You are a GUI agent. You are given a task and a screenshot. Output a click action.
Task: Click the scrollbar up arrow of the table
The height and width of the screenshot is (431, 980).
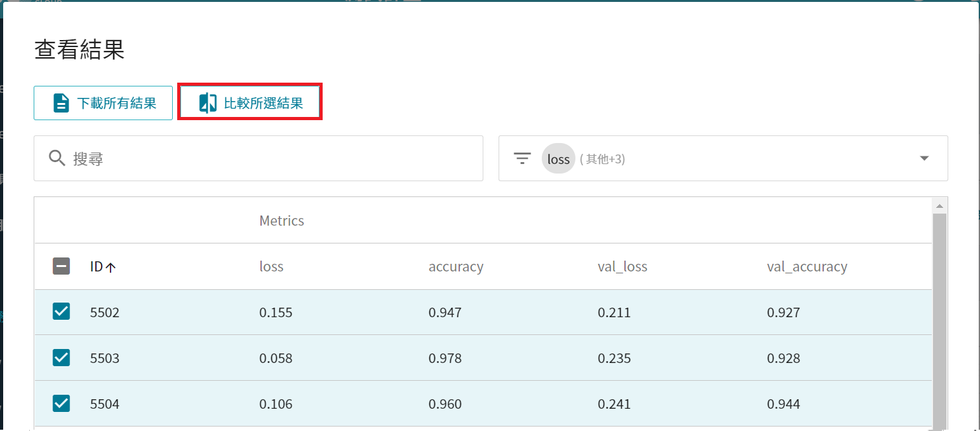coord(939,206)
